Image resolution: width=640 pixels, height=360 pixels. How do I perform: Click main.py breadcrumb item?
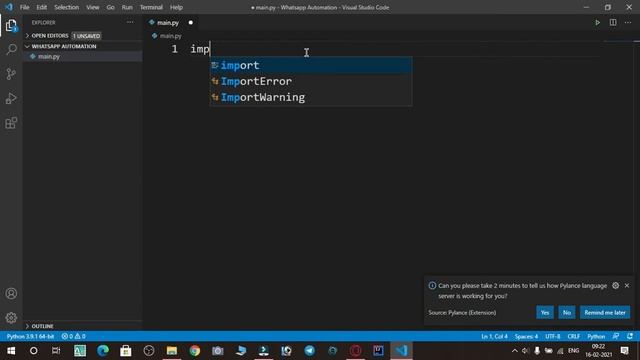pos(167,36)
